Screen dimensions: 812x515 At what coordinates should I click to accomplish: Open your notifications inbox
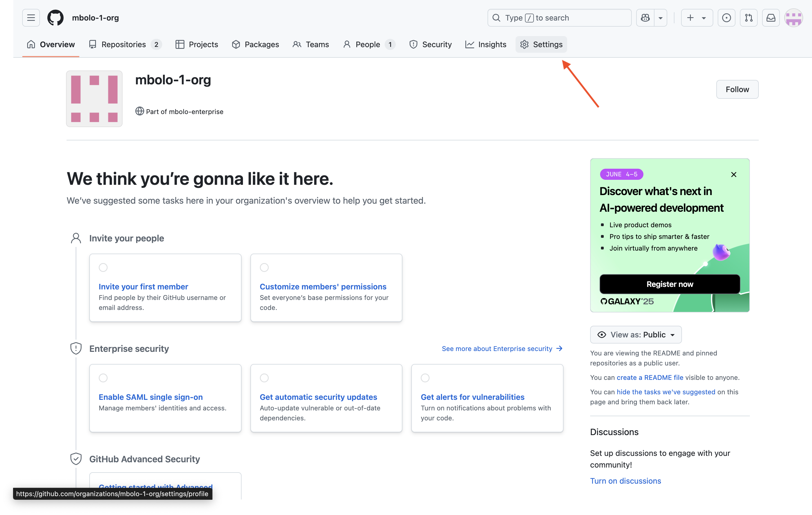[x=770, y=17]
